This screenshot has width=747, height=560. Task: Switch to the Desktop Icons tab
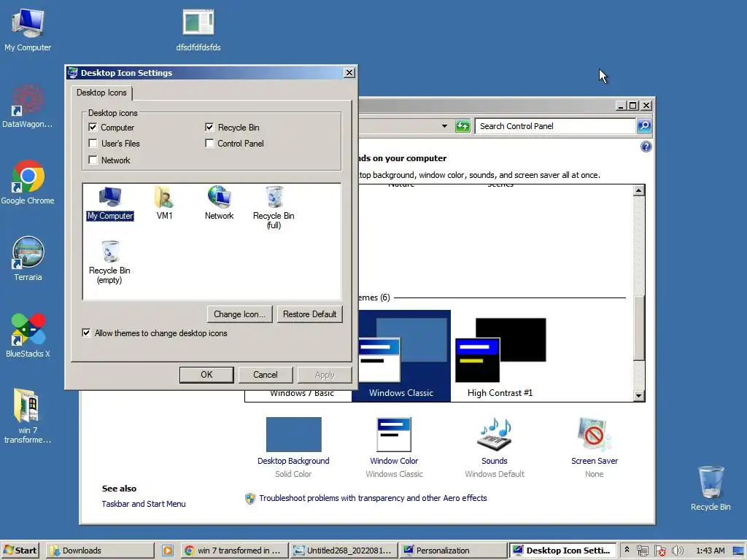pyautogui.click(x=101, y=93)
